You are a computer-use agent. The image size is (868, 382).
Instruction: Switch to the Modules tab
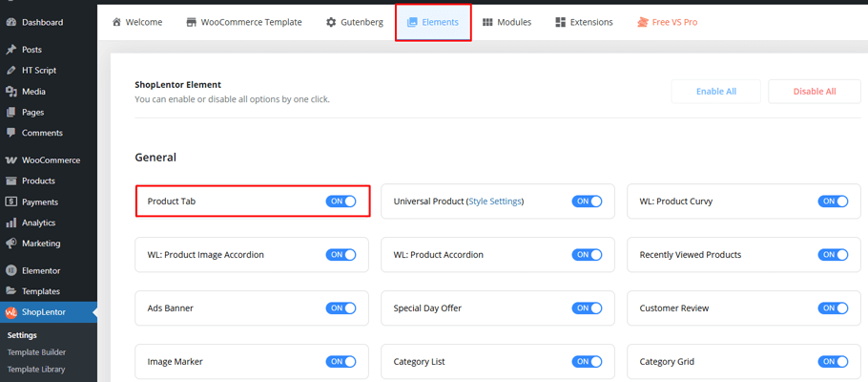507,22
